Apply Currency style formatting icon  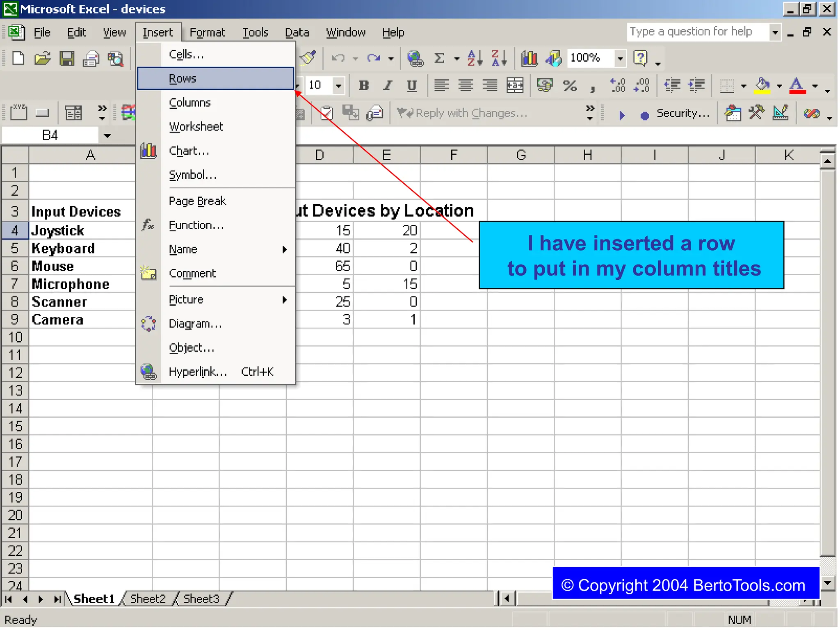(545, 86)
